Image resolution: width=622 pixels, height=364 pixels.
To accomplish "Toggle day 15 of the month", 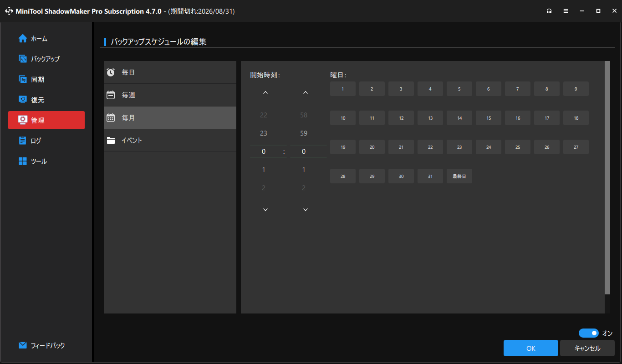I will point(489,118).
